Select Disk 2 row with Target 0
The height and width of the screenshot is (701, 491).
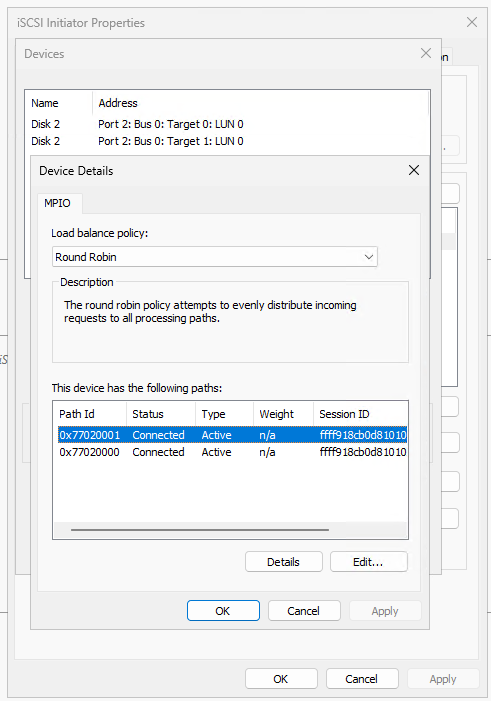point(227,124)
